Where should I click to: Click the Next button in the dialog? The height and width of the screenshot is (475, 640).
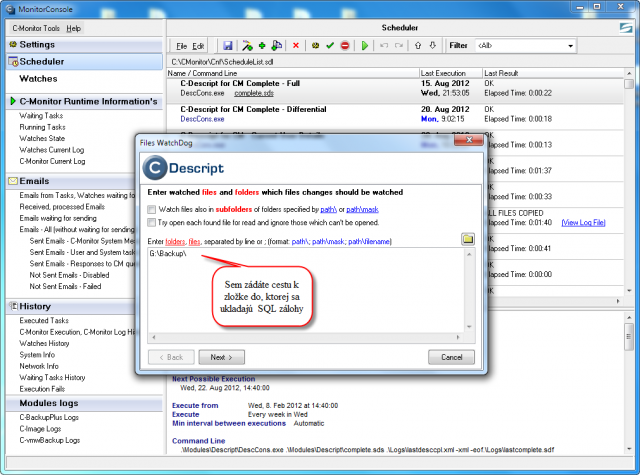tap(222, 357)
